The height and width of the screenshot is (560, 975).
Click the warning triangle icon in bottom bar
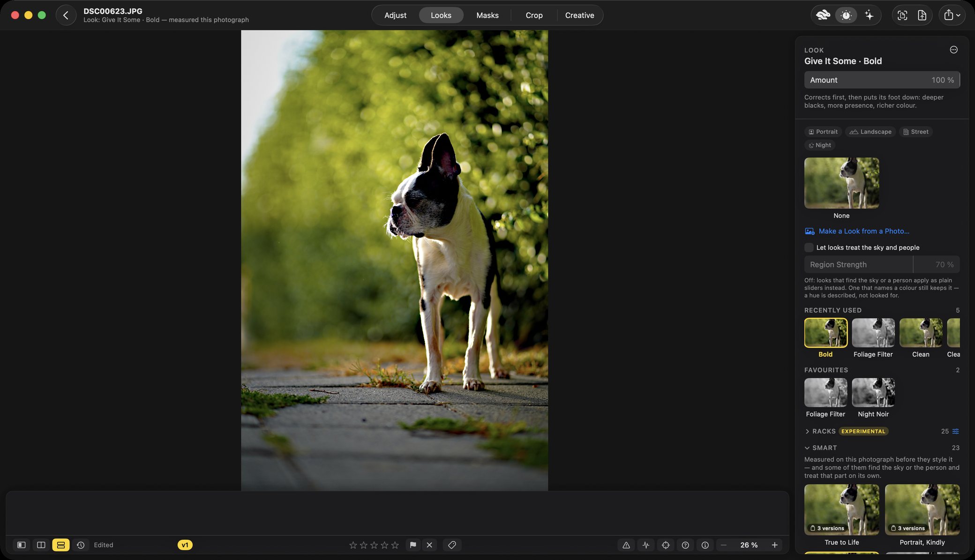point(626,545)
